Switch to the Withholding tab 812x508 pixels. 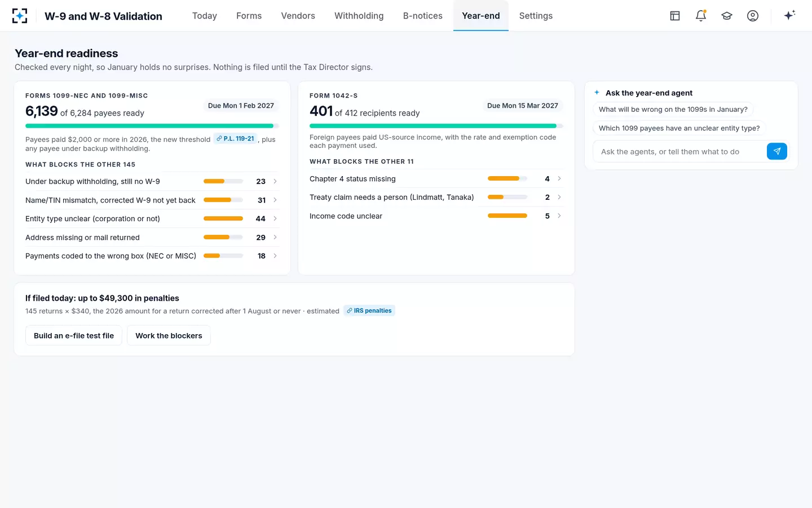pos(359,16)
